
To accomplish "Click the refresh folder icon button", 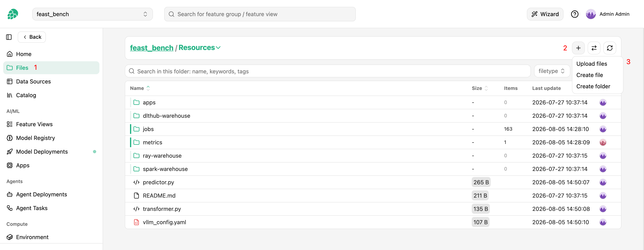I will (610, 48).
